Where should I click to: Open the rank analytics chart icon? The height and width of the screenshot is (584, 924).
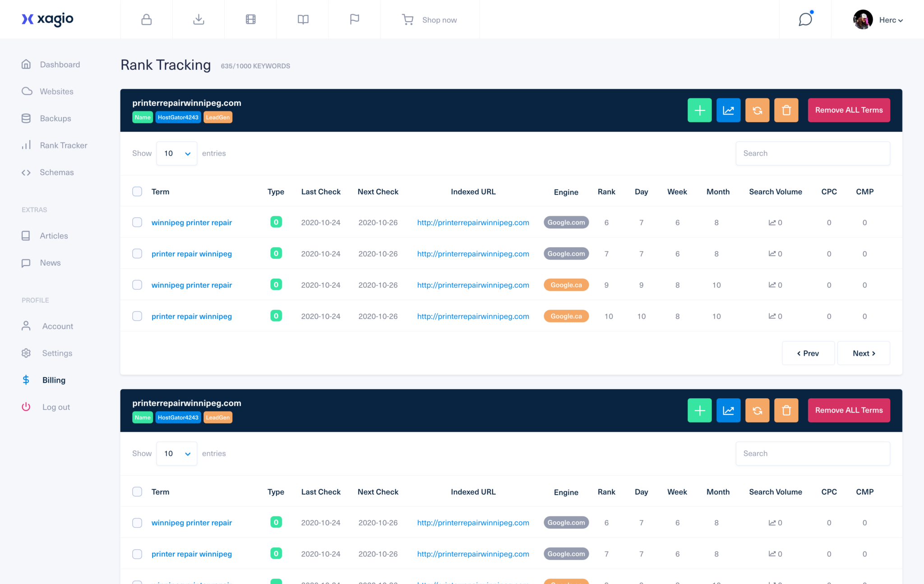[x=728, y=110]
